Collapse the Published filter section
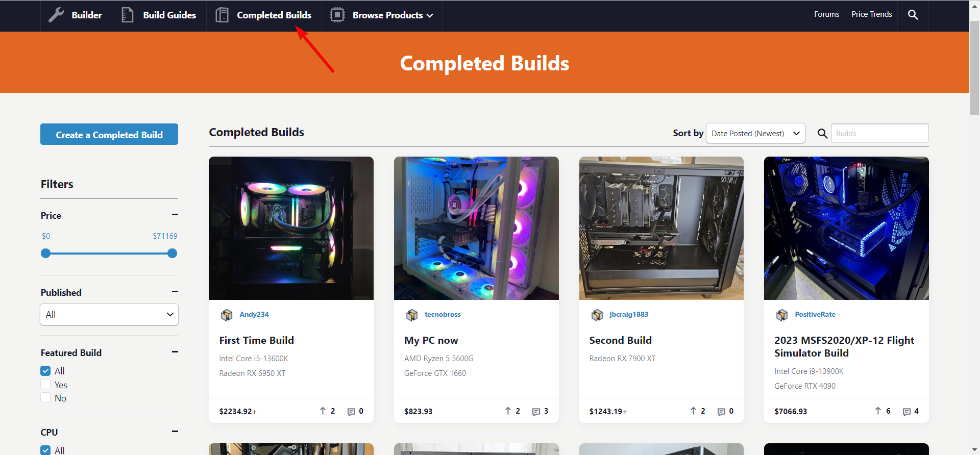The height and width of the screenshot is (455, 980). (175, 291)
